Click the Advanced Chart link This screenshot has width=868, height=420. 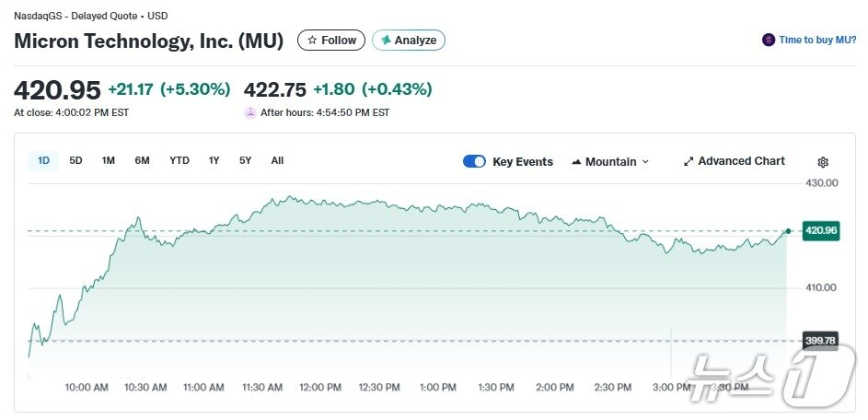(x=741, y=161)
